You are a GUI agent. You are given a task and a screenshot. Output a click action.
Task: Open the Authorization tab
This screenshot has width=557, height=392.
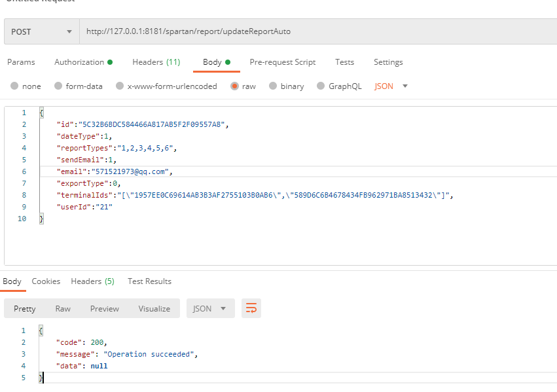click(83, 62)
